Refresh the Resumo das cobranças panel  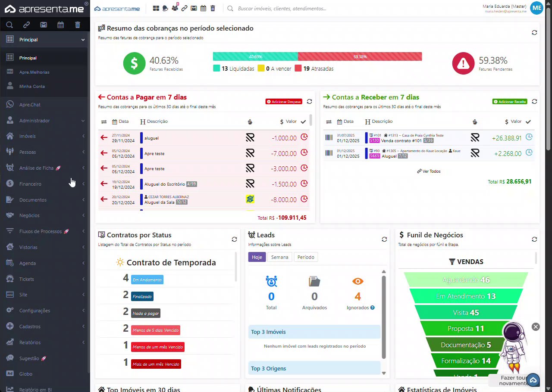coord(534,33)
